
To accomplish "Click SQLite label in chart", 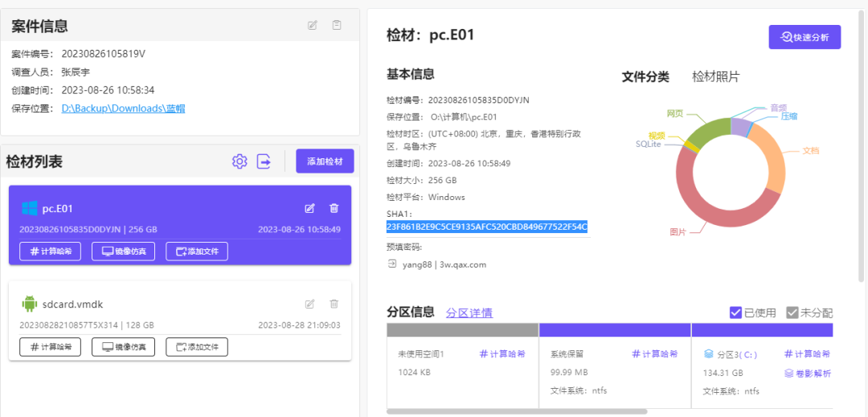I will pyautogui.click(x=649, y=144).
